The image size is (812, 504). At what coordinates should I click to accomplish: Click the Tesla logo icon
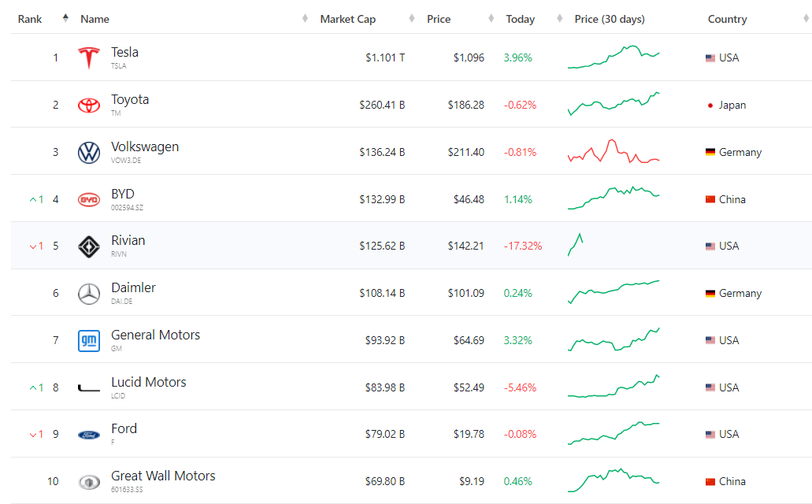88,57
